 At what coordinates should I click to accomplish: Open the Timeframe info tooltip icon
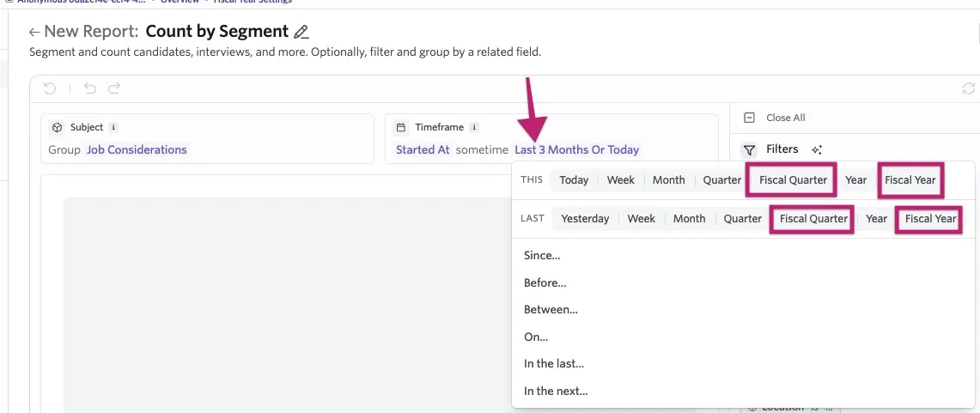(x=474, y=127)
